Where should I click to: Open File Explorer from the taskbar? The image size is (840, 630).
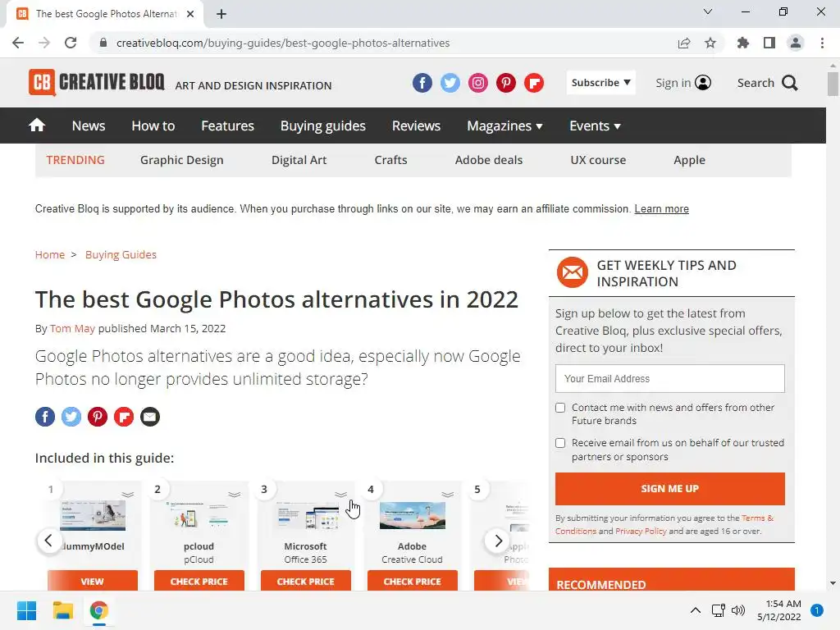tap(62, 610)
